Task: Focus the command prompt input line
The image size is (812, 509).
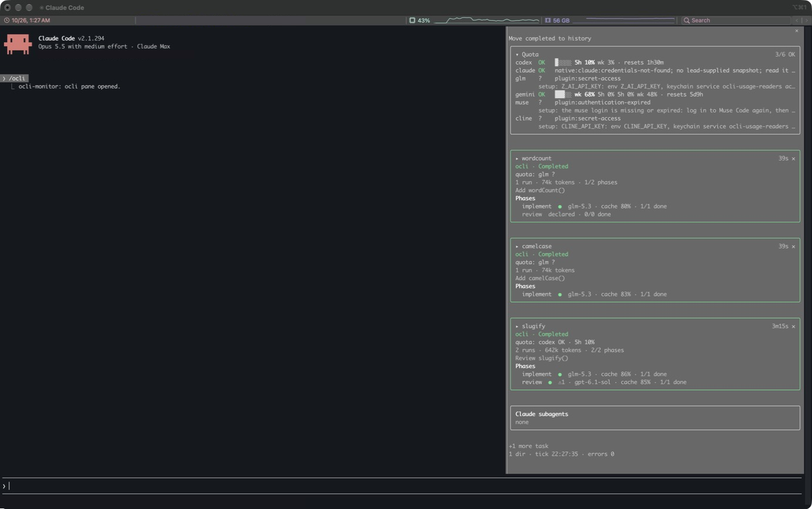Action: click(x=402, y=486)
